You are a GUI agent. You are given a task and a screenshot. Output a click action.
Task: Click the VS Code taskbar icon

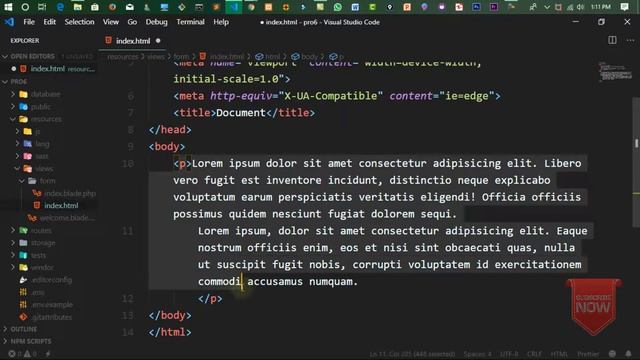234,7
